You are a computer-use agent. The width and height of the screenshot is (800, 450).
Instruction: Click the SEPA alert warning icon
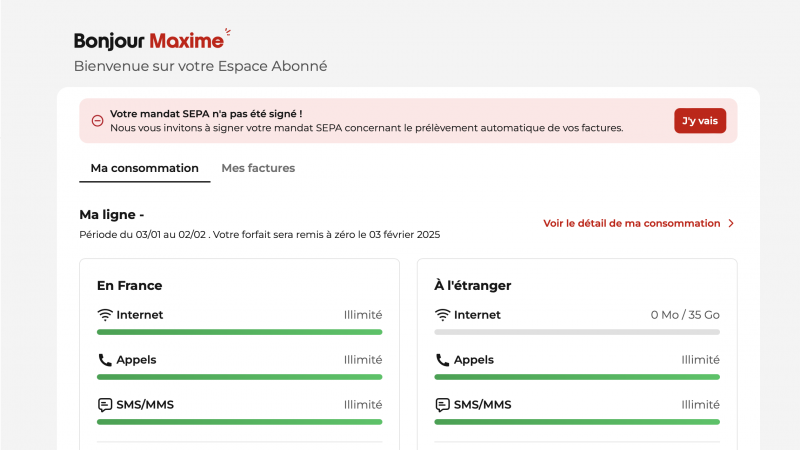click(98, 121)
